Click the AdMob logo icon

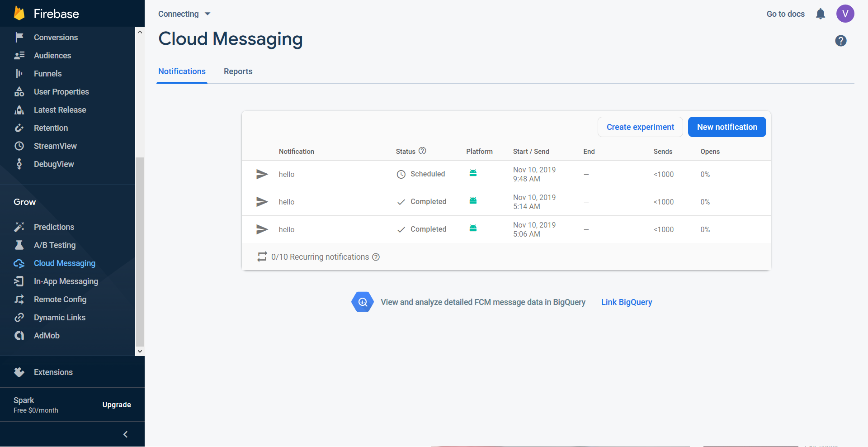click(19, 336)
